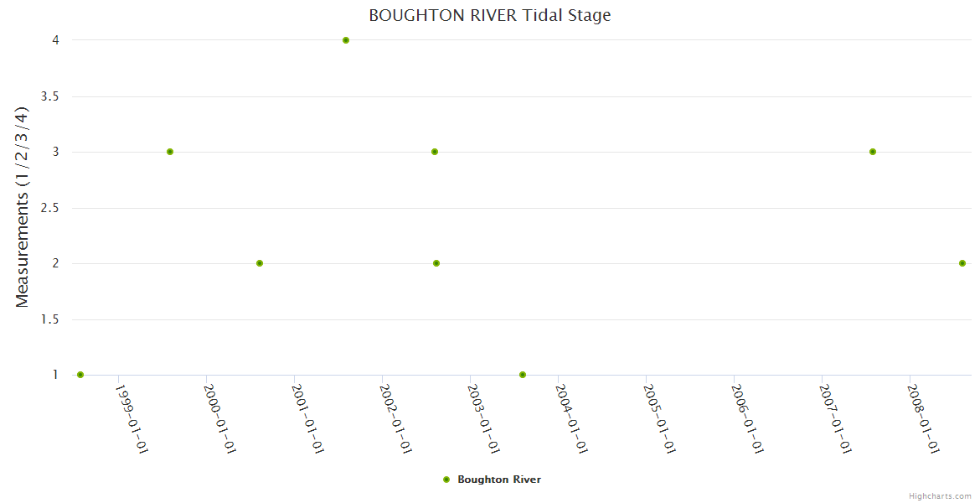Click the value 2 point after 2008-01-01
The height and width of the screenshot is (503, 980).
[962, 263]
